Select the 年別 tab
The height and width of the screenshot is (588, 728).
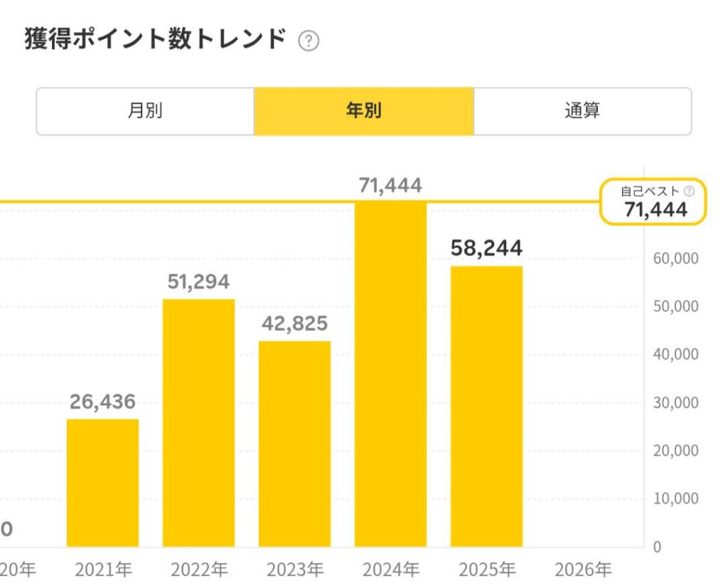click(363, 111)
